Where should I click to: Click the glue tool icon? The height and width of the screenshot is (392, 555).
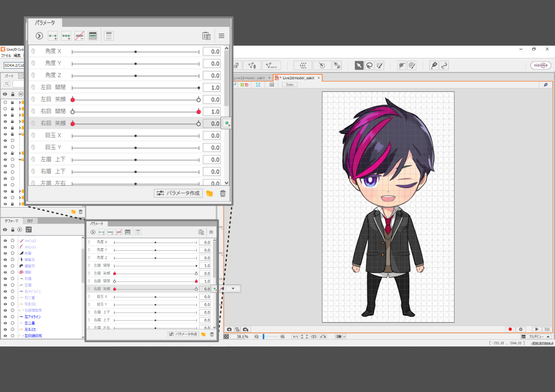point(402,65)
